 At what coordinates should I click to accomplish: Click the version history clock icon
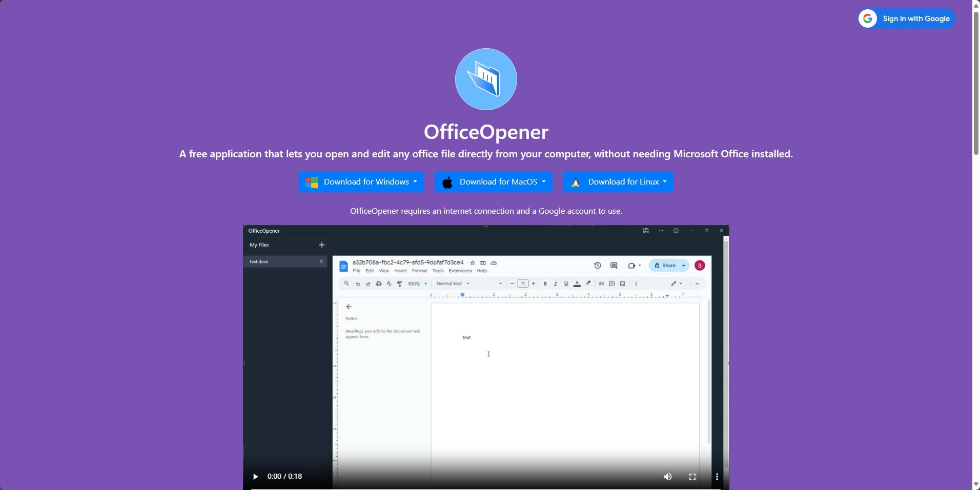(x=598, y=266)
